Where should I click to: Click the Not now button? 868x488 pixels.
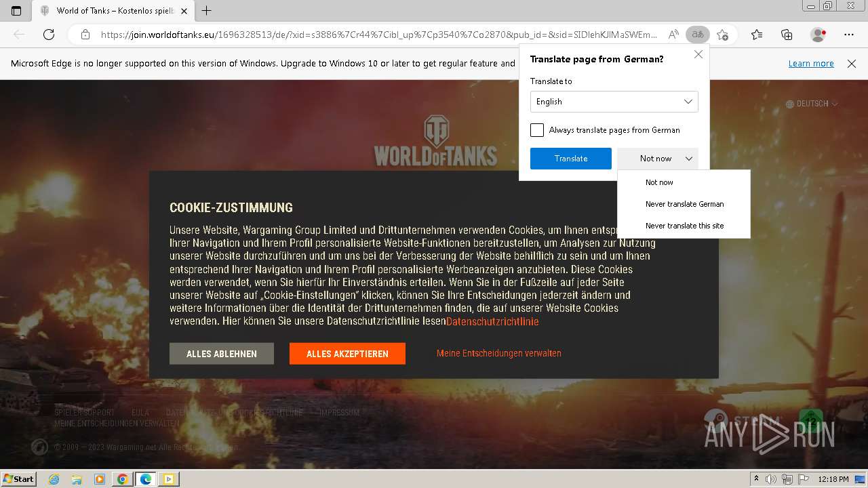[x=655, y=159]
